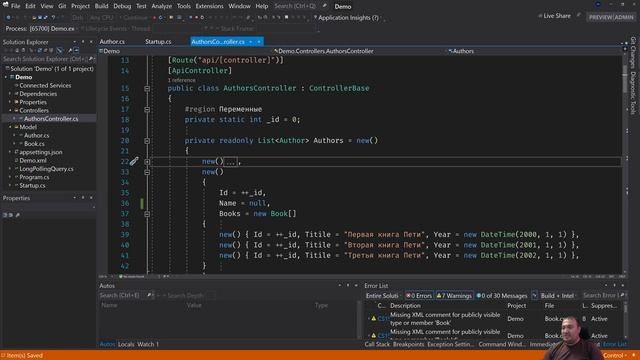Expand the collapsed new() block on line 22

(147, 162)
